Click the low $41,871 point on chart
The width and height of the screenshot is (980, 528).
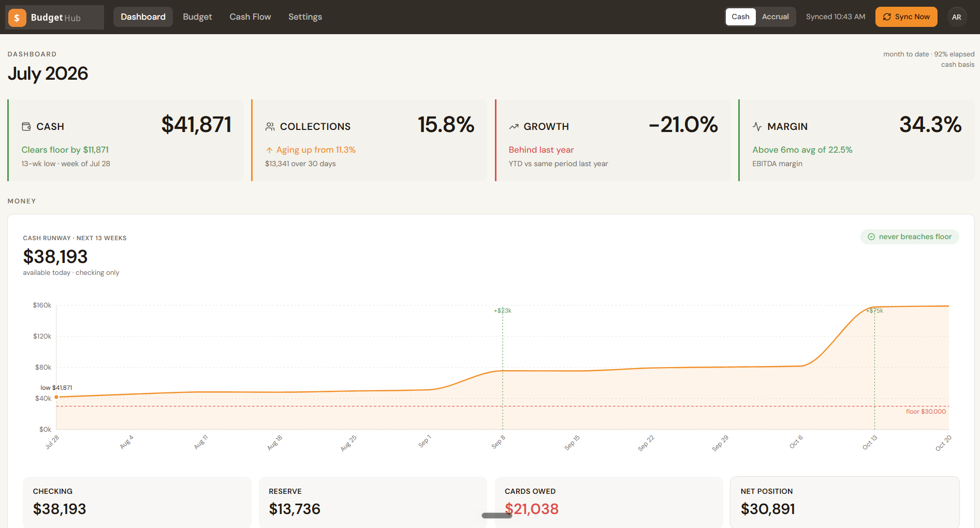(56, 397)
